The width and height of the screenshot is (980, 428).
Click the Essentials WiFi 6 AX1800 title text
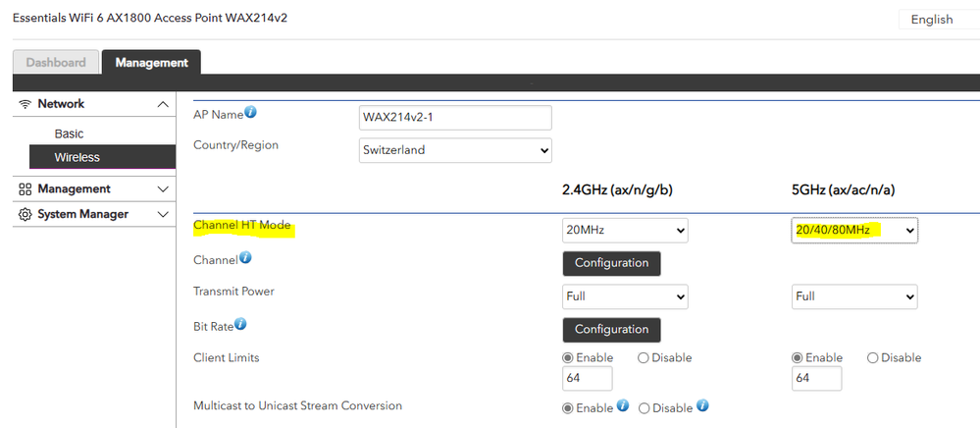pos(150,18)
